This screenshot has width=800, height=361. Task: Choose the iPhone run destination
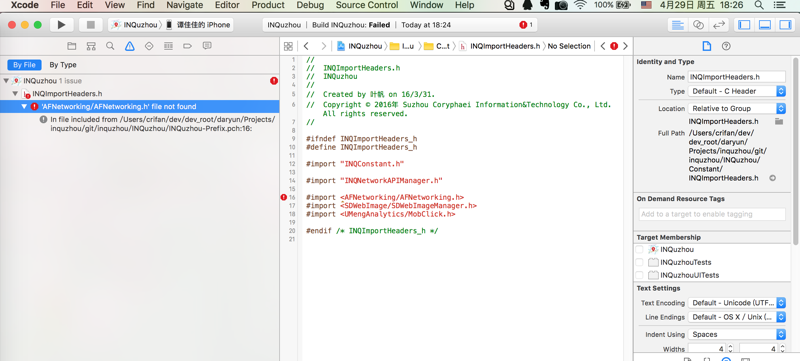[198, 24]
